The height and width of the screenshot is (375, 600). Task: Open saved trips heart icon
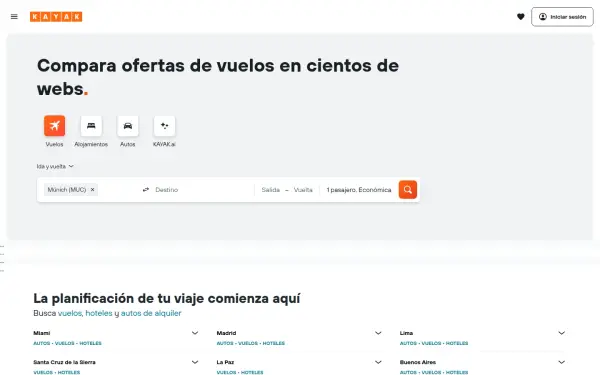(x=520, y=17)
